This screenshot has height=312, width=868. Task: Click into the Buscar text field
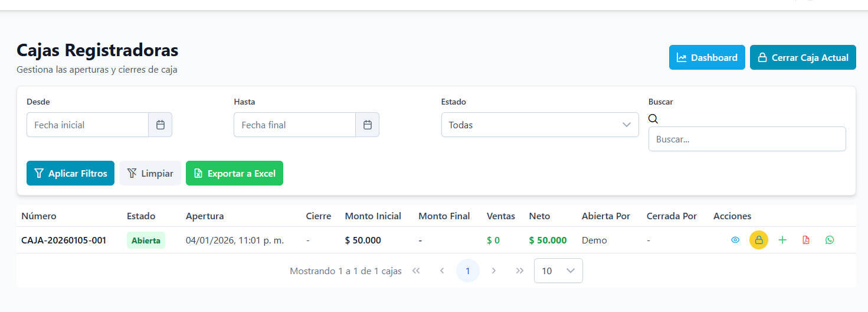coord(746,139)
